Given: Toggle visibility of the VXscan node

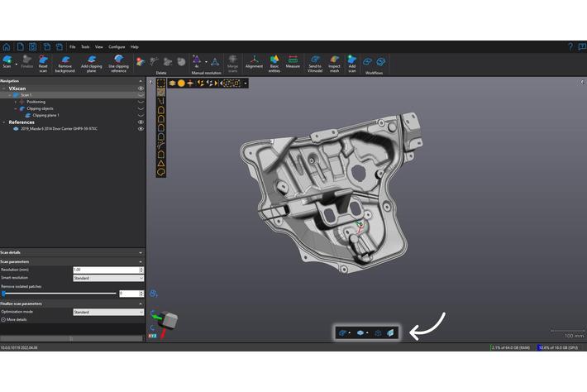Looking at the screenshot, I should tap(141, 88).
